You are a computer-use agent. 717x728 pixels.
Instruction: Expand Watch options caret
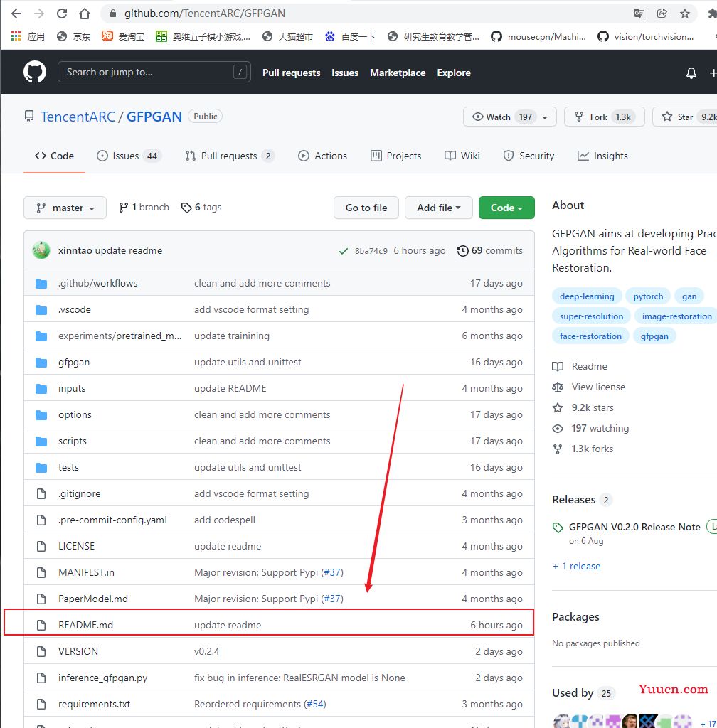coord(545,117)
